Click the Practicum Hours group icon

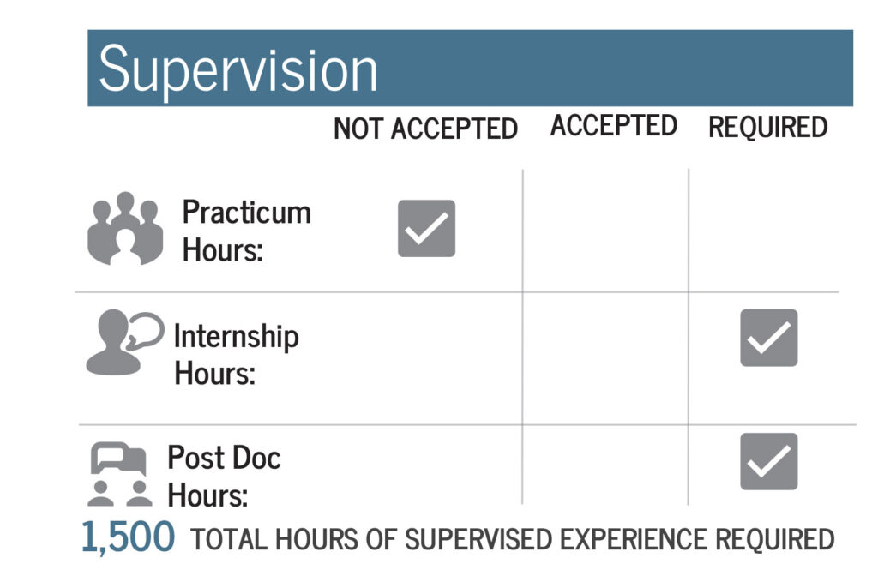[x=125, y=229]
